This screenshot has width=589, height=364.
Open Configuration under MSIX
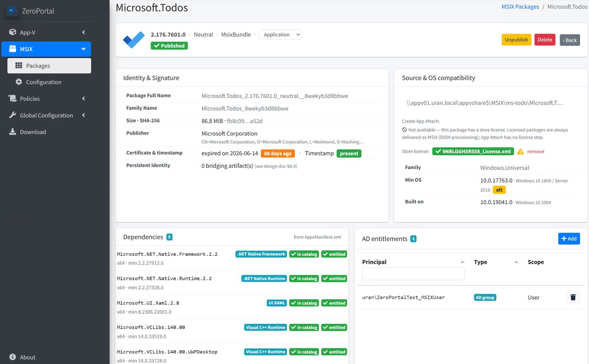49,82
